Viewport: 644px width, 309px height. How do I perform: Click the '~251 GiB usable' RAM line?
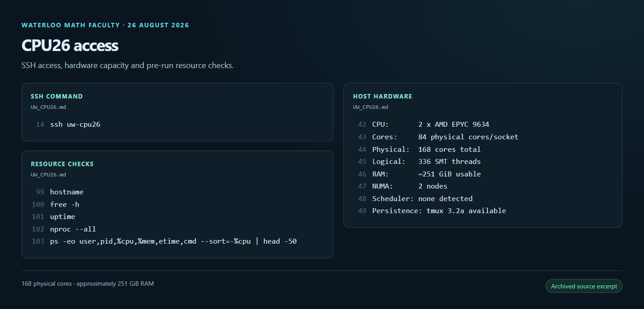426,174
